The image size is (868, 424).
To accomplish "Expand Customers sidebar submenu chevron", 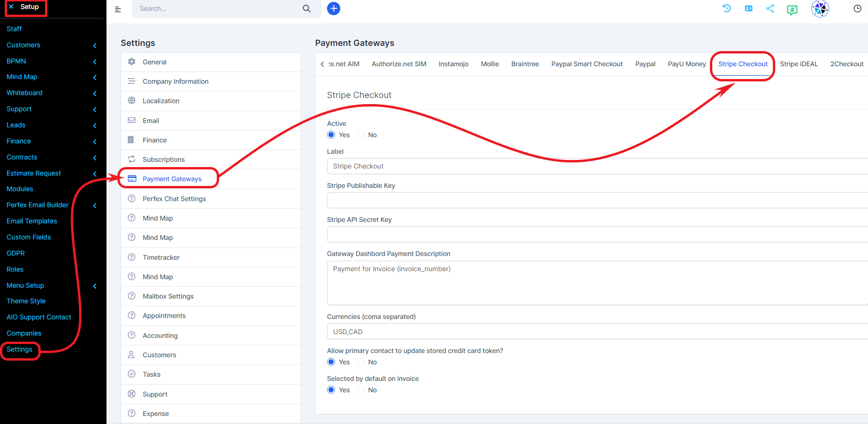I will (95, 45).
